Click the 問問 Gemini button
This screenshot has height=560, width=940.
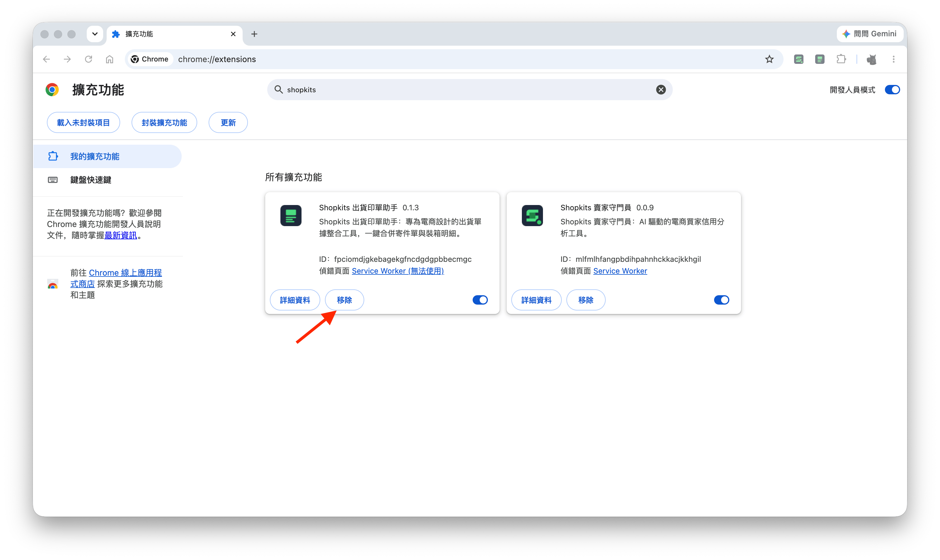point(870,34)
